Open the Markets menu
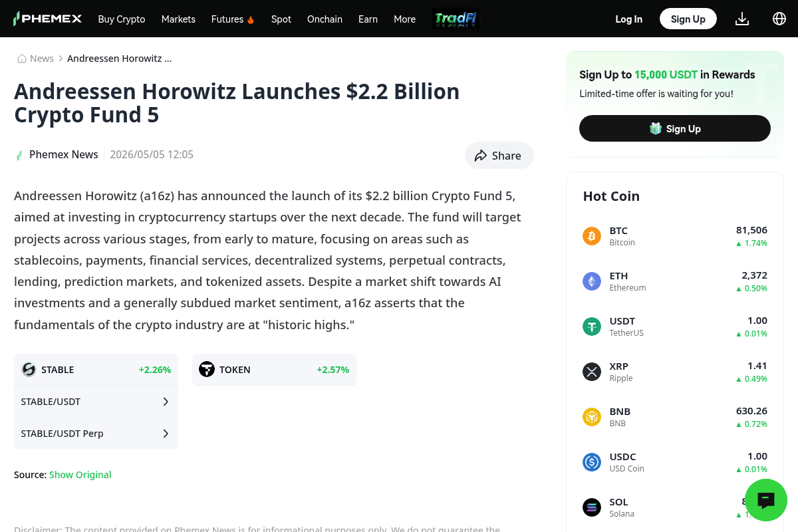 [178, 19]
